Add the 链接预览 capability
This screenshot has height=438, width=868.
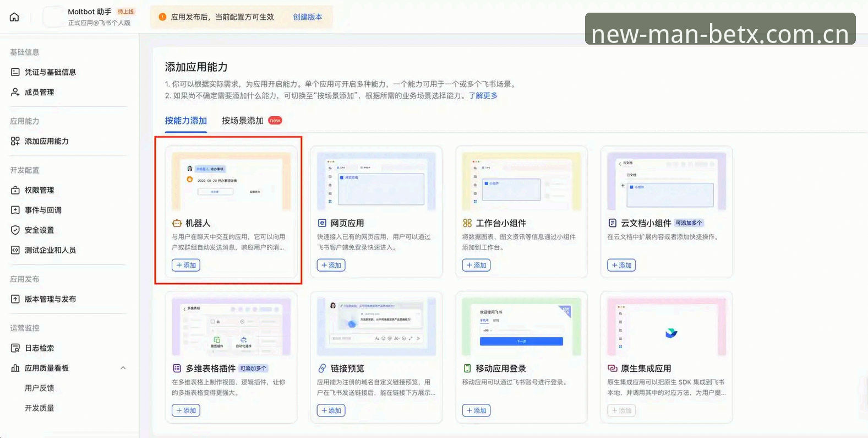[331, 410]
